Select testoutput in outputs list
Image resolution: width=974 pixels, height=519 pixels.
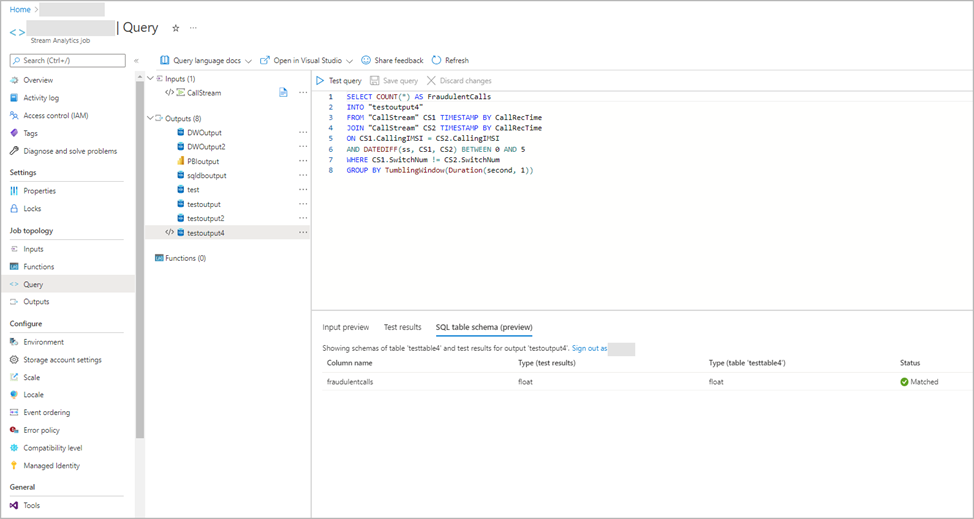pos(204,204)
